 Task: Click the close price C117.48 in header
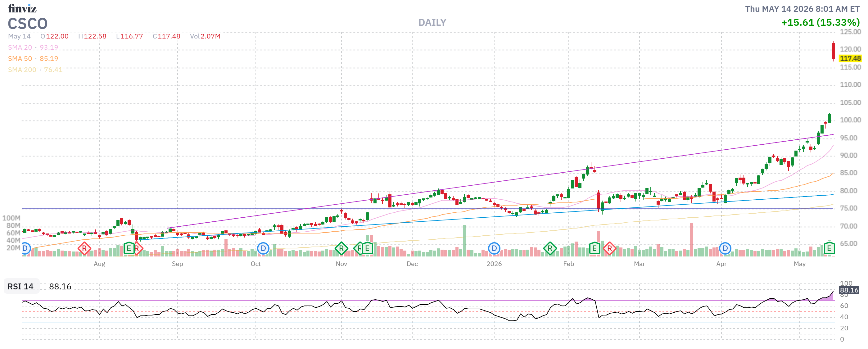point(166,36)
